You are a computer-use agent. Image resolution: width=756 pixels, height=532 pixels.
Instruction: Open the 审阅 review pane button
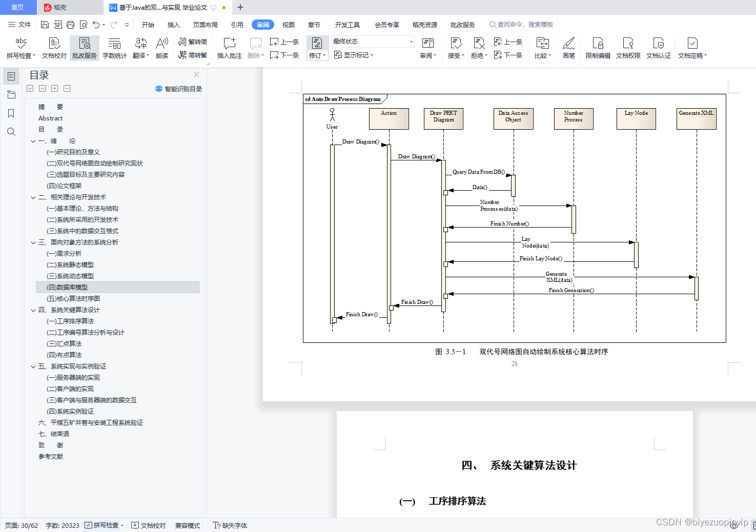(x=428, y=48)
